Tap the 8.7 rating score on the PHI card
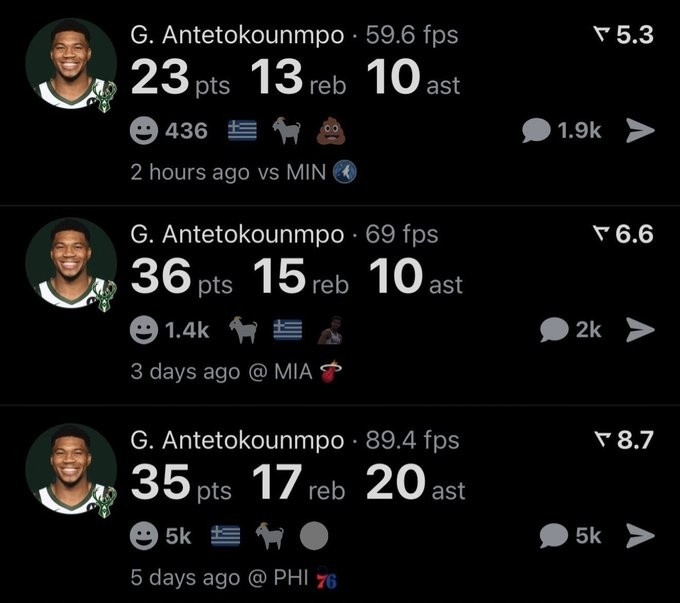The width and height of the screenshot is (680, 603). pos(624,440)
